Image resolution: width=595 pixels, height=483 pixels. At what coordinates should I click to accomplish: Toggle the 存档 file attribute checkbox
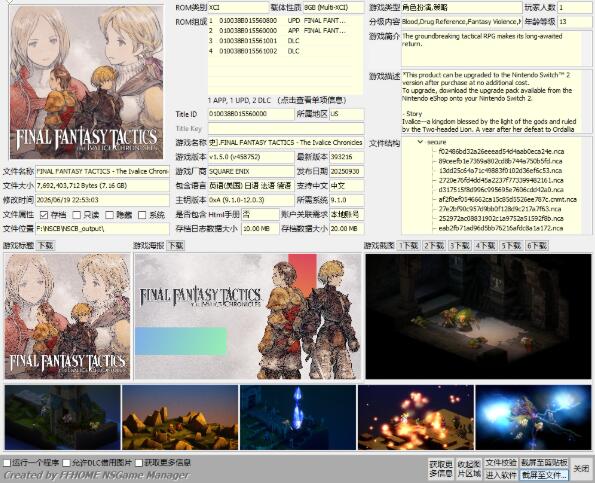44,215
